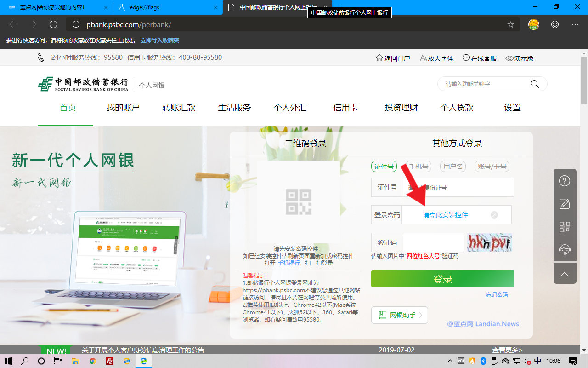Open the customer service headset icon in the side panel

565,250
